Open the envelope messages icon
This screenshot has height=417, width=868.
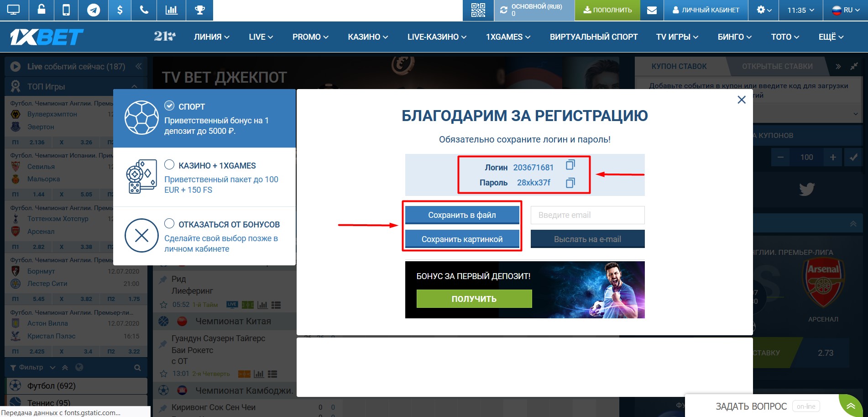click(x=652, y=10)
